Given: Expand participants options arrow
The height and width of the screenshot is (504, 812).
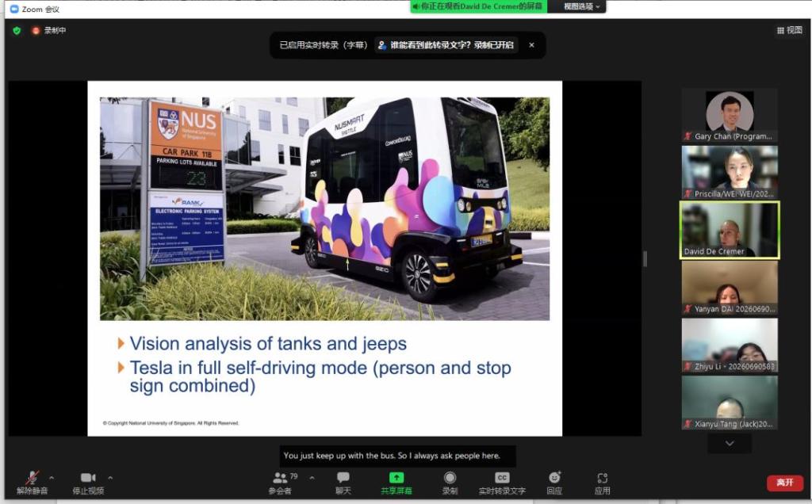Looking at the screenshot, I should [312, 478].
